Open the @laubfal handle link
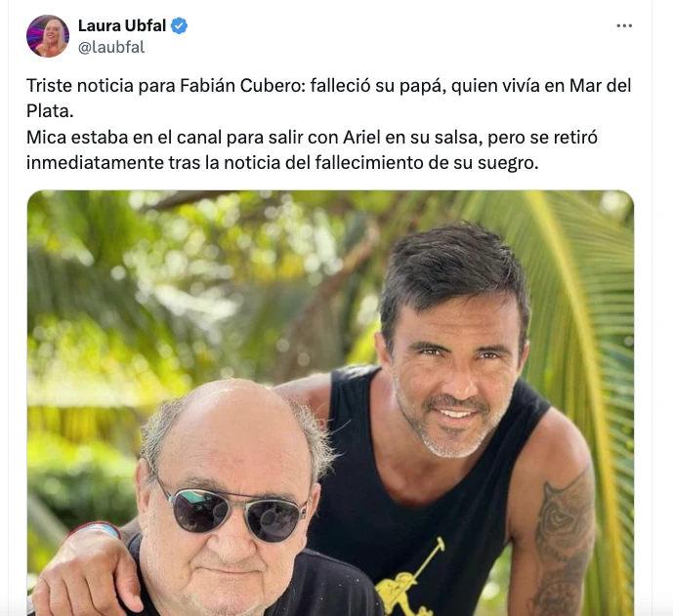Screen dimensions: 673x616 pos(111,47)
